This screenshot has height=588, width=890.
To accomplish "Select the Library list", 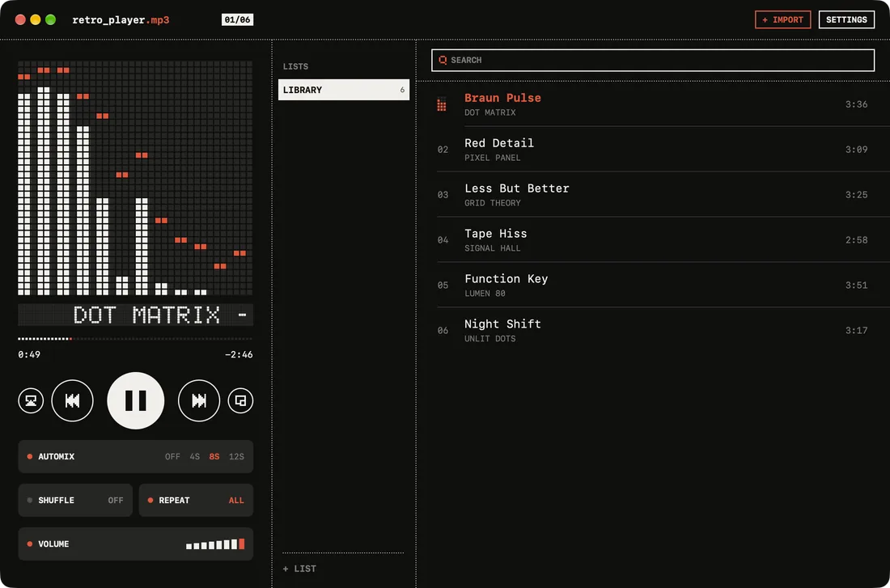I will coord(343,90).
